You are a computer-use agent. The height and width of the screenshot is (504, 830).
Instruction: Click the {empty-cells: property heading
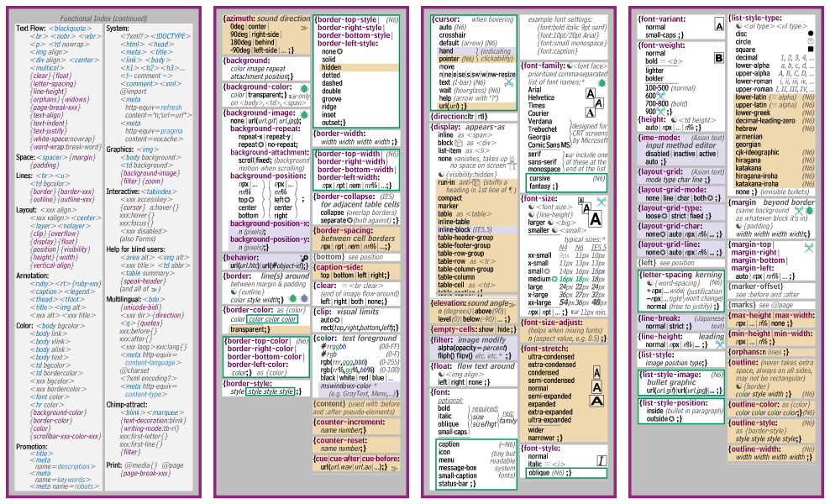point(454,329)
